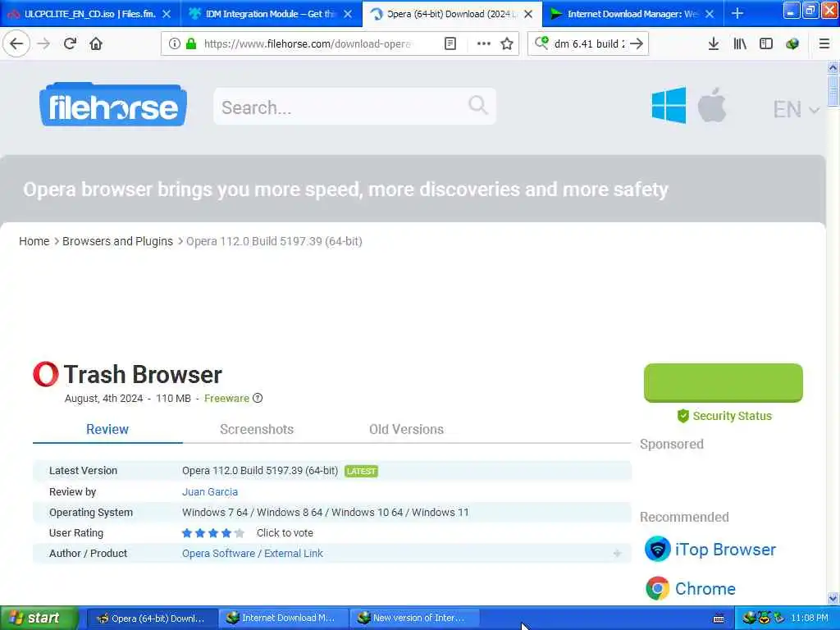The width and height of the screenshot is (840, 630).
Task: Open iTop Browser recommended link
Action: pyautogui.click(x=725, y=549)
